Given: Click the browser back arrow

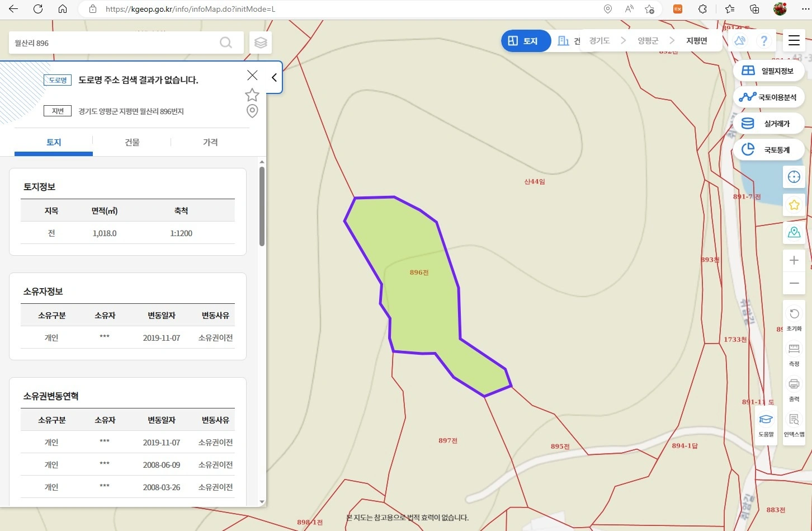Looking at the screenshot, I should click(13, 9).
